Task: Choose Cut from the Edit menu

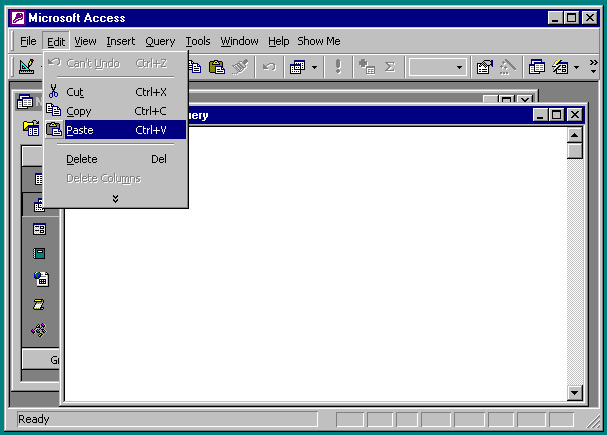Action: [x=116, y=92]
